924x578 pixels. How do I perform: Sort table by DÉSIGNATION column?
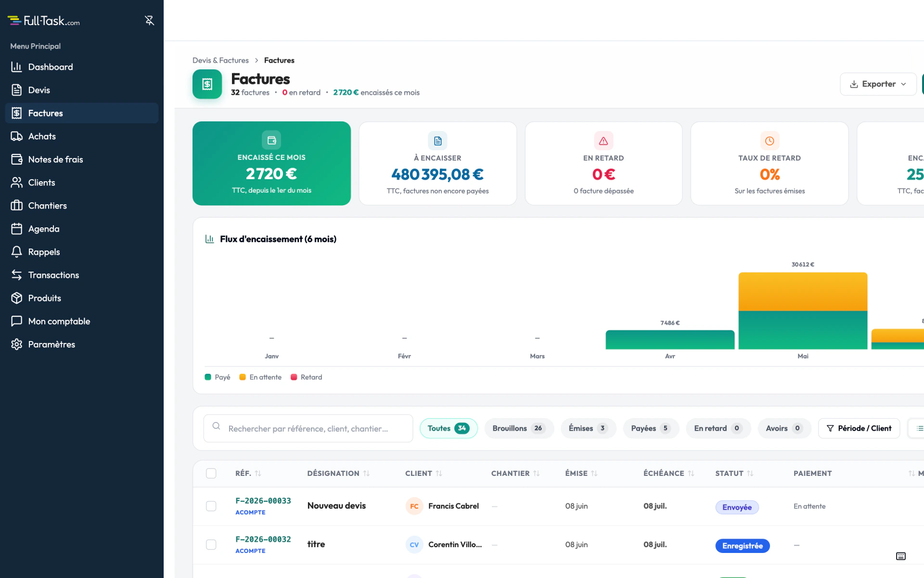click(338, 473)
